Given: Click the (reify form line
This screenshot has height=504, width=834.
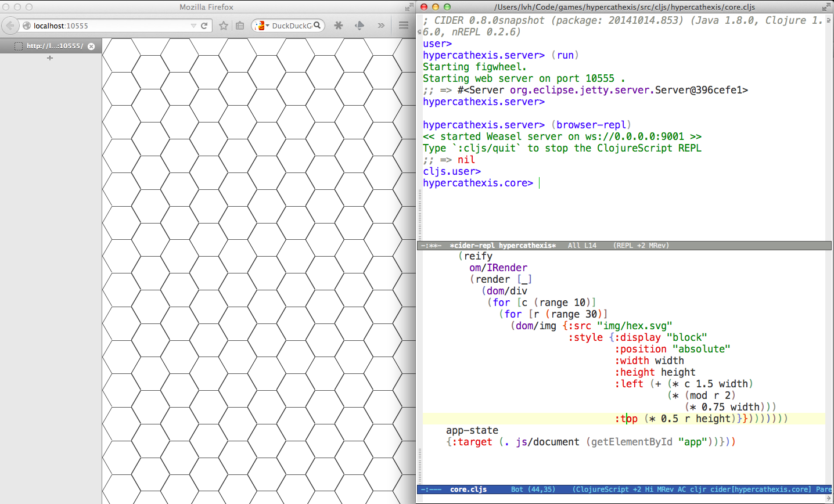Looking at the screenshot, I should (475, 256).
